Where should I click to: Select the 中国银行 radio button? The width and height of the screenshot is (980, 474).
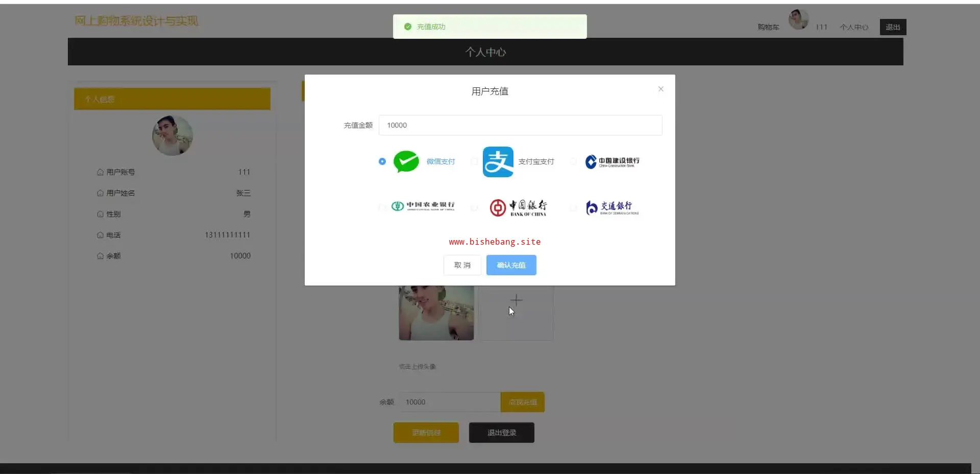[x=474, y=207]
